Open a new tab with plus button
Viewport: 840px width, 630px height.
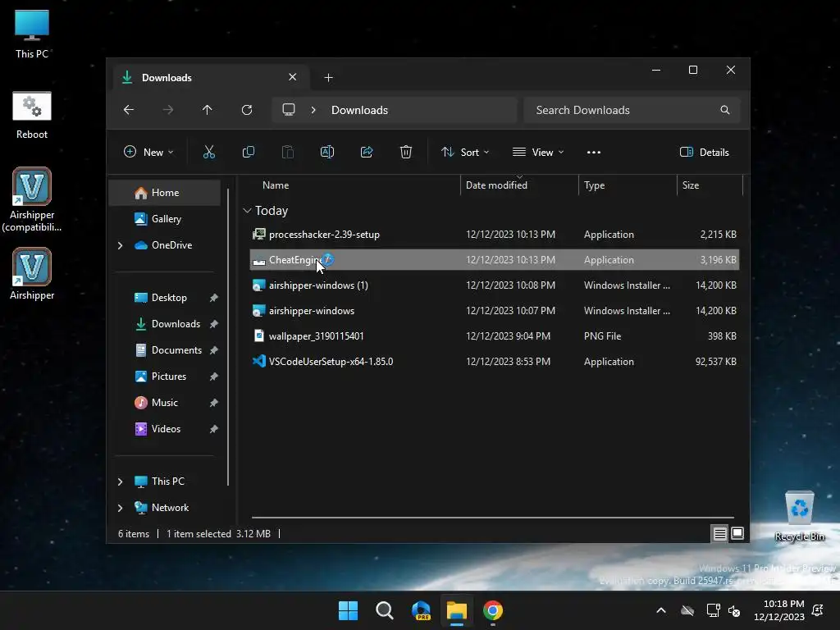point(328,78)
